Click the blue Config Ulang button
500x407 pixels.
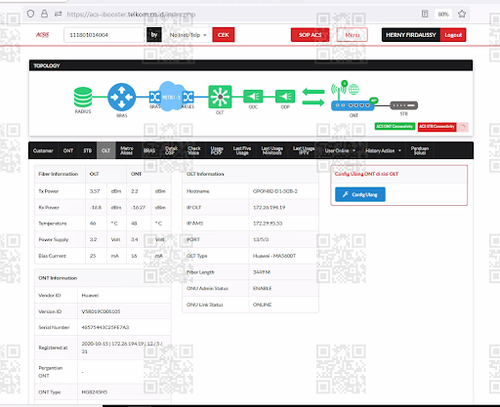pyautogui.click(x=360, y=194)
